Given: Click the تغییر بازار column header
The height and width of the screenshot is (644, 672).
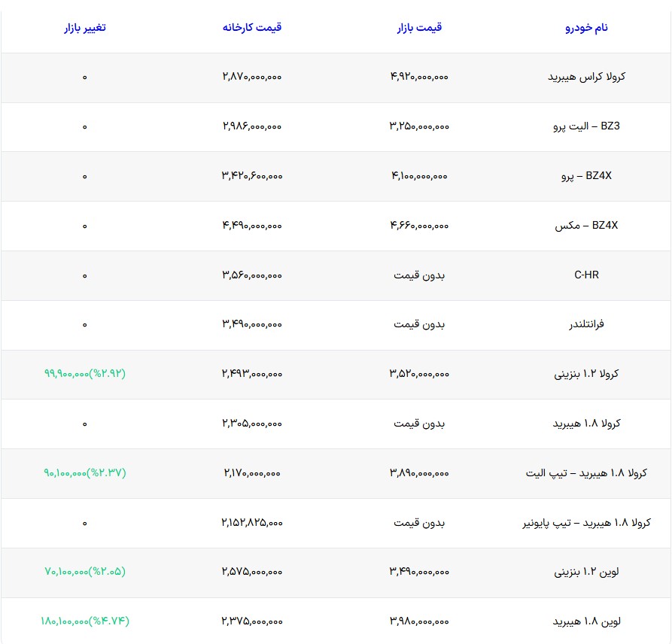Looking at the screenshot, I should (85, 28).
